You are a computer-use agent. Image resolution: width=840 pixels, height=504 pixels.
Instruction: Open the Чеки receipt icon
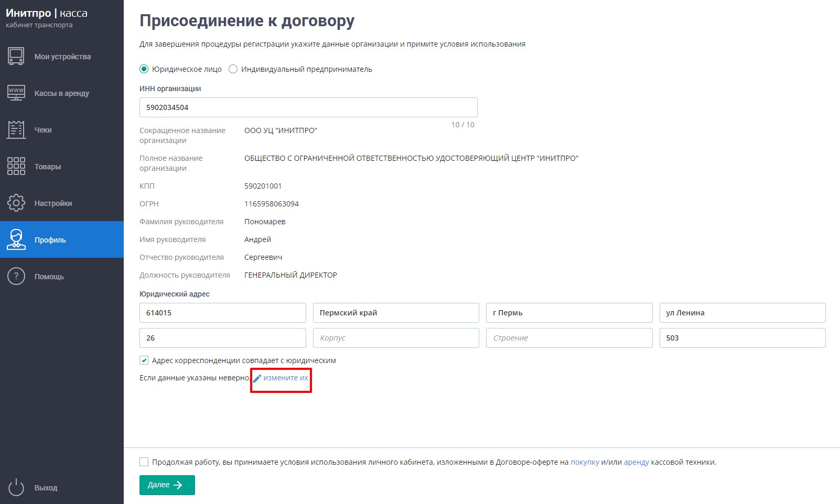16,129
